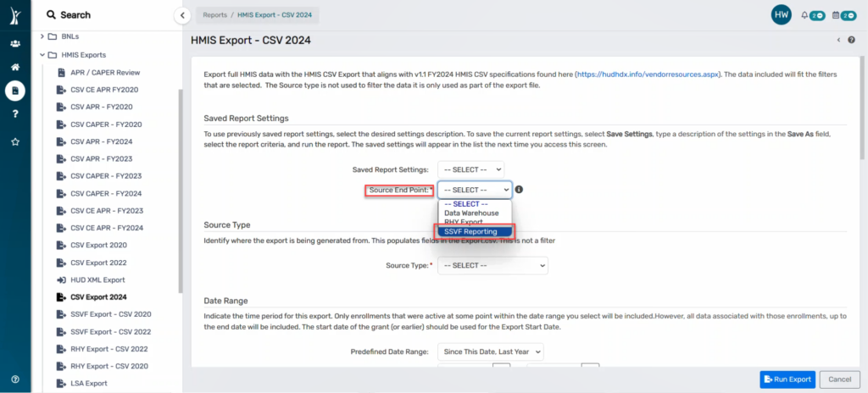Go to the Home icon in left rail
This screenshot has width=868, height=393.
pos(15,67)
